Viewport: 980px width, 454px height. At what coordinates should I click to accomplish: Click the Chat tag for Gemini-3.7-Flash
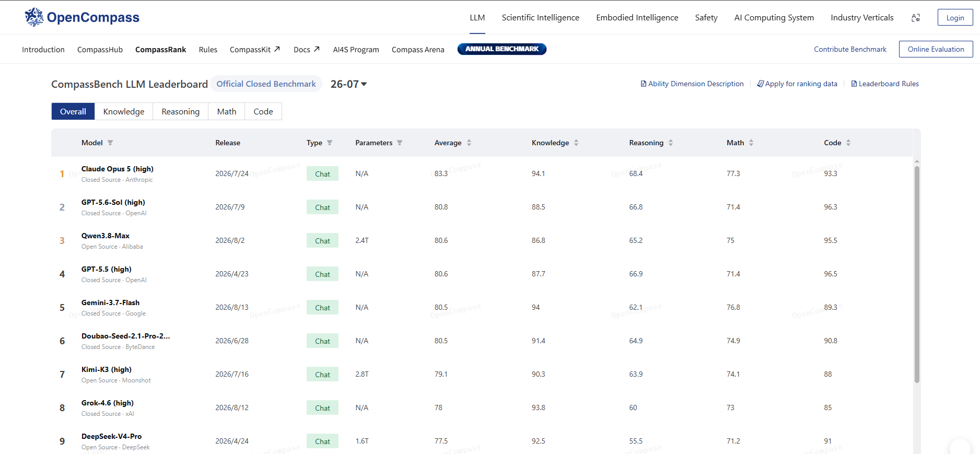(322, 308)
